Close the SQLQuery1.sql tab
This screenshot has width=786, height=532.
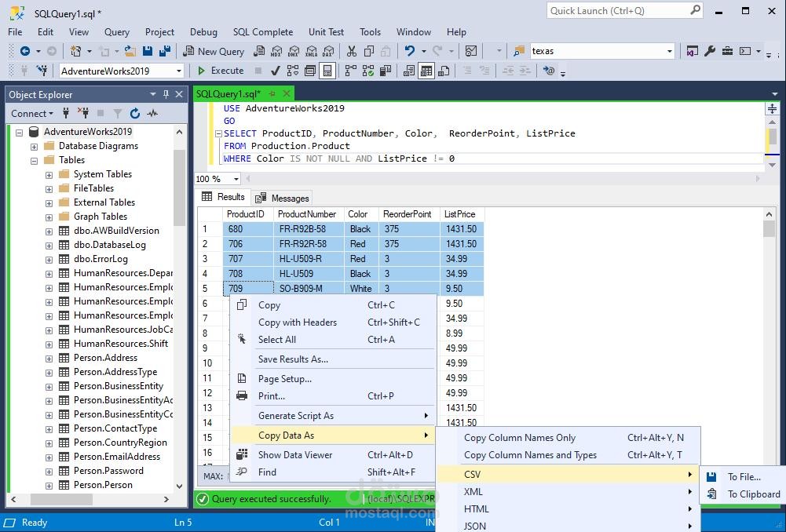[287, 93]
